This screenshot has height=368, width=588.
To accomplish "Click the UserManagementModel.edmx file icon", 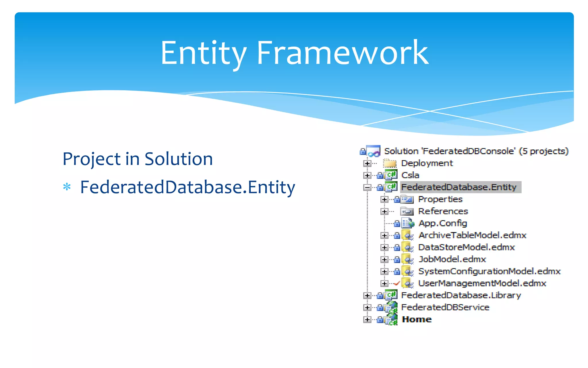I will (407, 283).
